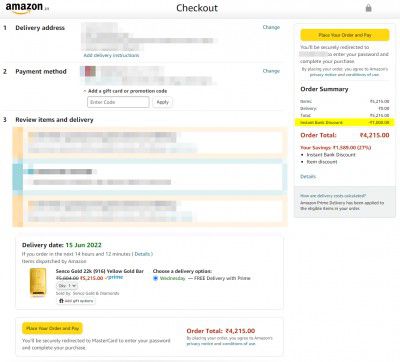Collapse the Add a gift card or promotion code section
Screen dimensions: 400x362
pos(125,91)
